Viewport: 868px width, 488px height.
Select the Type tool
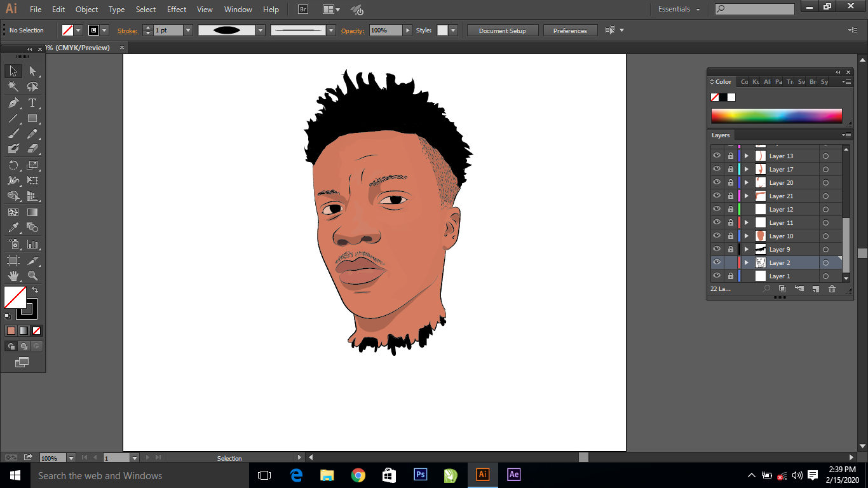coord(32,103)
